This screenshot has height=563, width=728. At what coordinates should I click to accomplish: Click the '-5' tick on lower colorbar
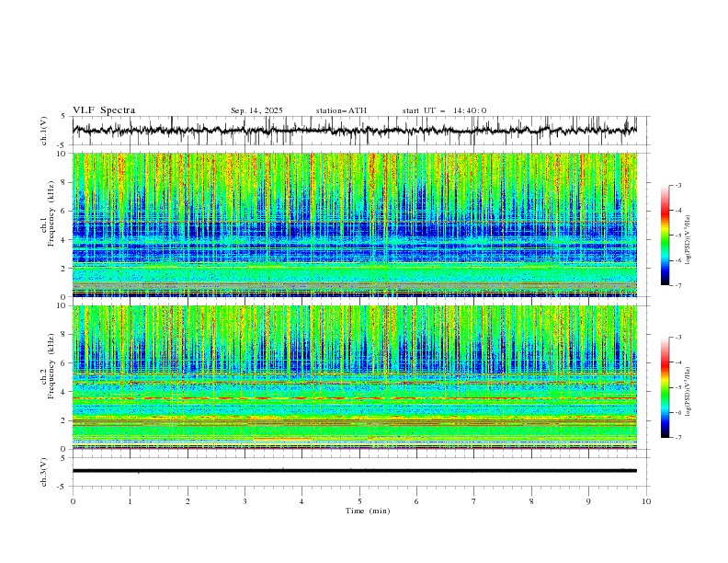[x=678, y=387]
